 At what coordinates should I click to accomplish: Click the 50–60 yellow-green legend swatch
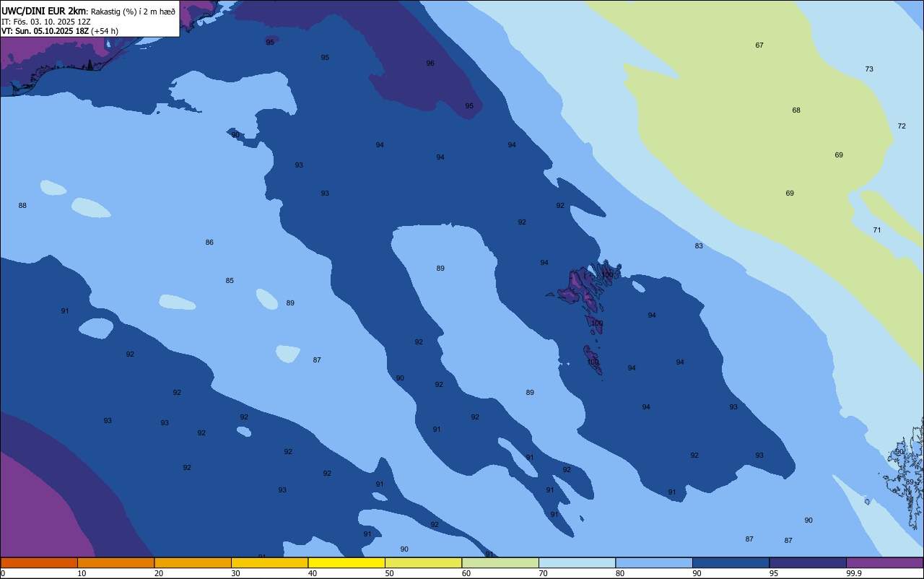tap(423, 562)
